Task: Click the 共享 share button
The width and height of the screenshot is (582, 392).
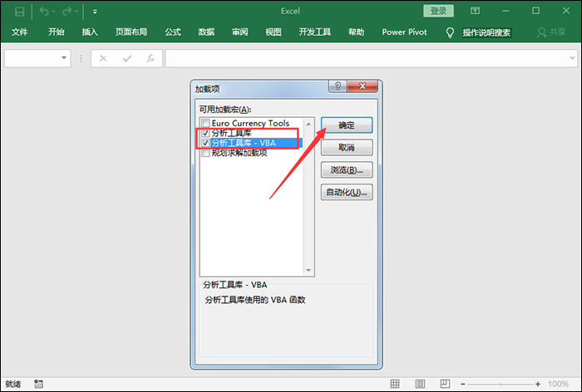Action: coord(551,32)
